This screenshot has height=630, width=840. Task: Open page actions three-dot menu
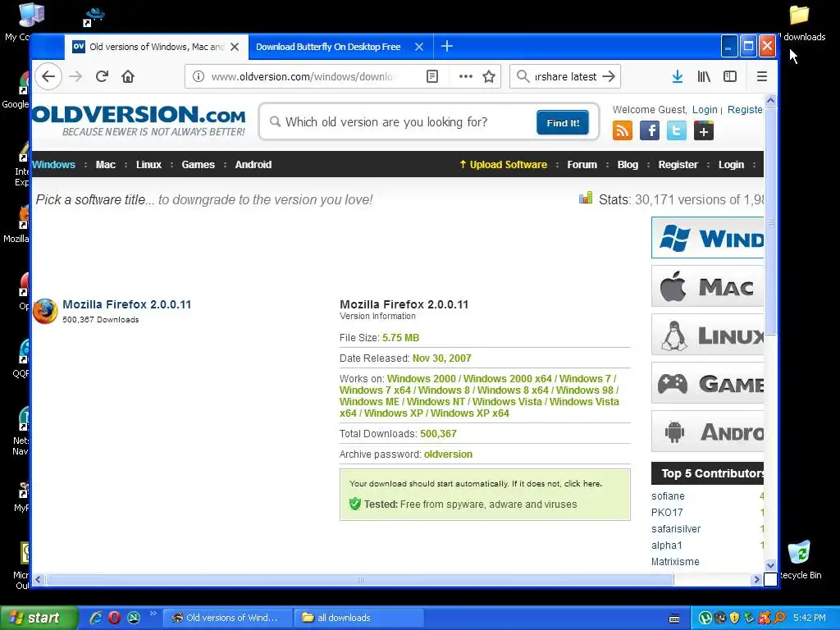pos(466,76)
